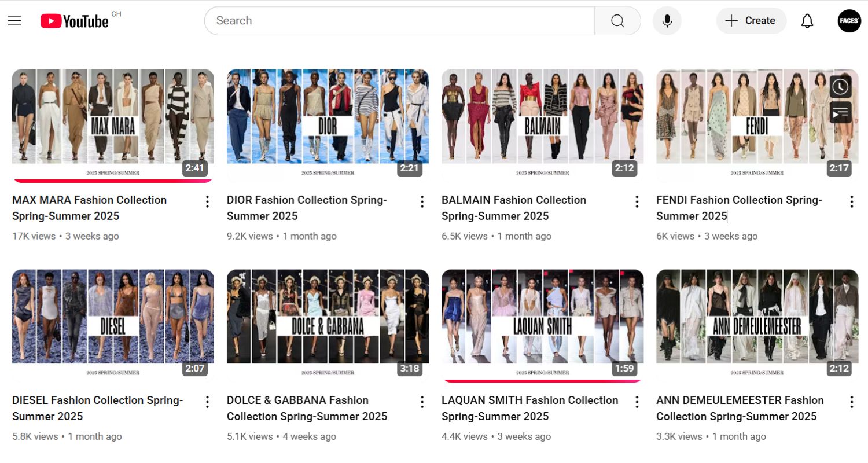Screen dimensions: 868x463
Task: Open options menu for DOLCE & GABBANA video
Action: click(422, 402)
